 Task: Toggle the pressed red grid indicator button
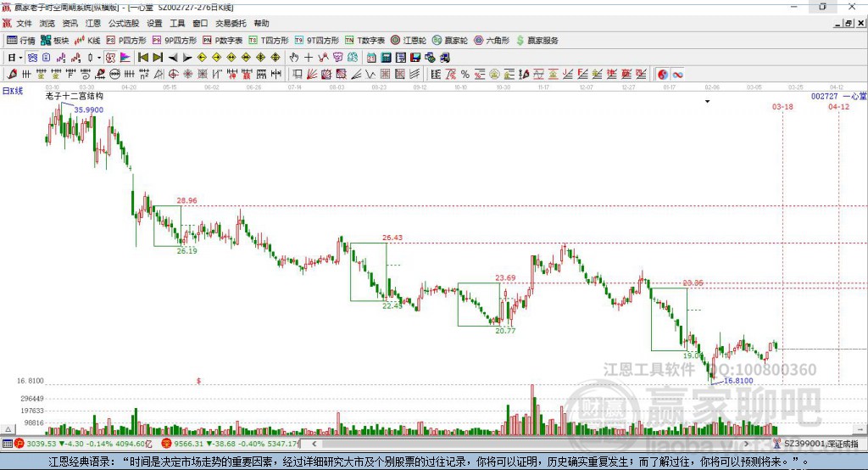(x=110, y=57)
